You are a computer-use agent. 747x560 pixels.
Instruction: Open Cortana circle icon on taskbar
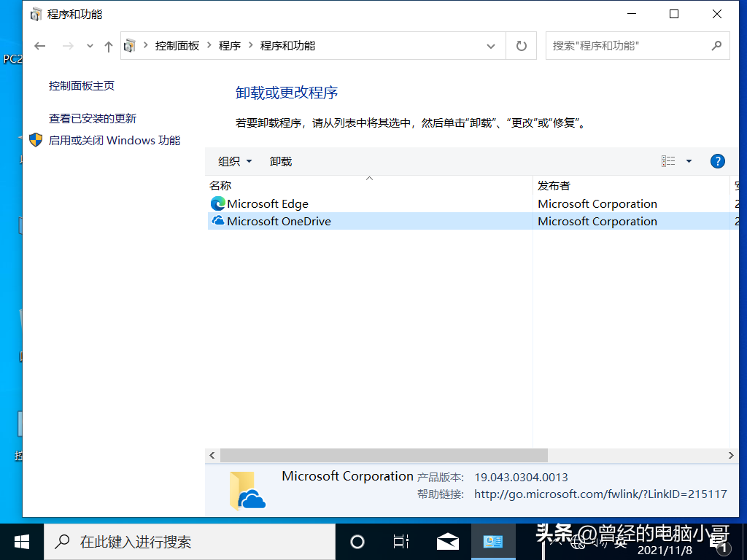(357, 542)
